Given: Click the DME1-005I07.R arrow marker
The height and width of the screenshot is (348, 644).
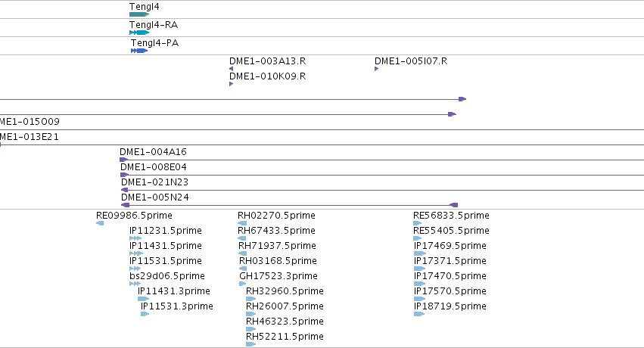Looking at the screenshot, I should click(376, 69).
